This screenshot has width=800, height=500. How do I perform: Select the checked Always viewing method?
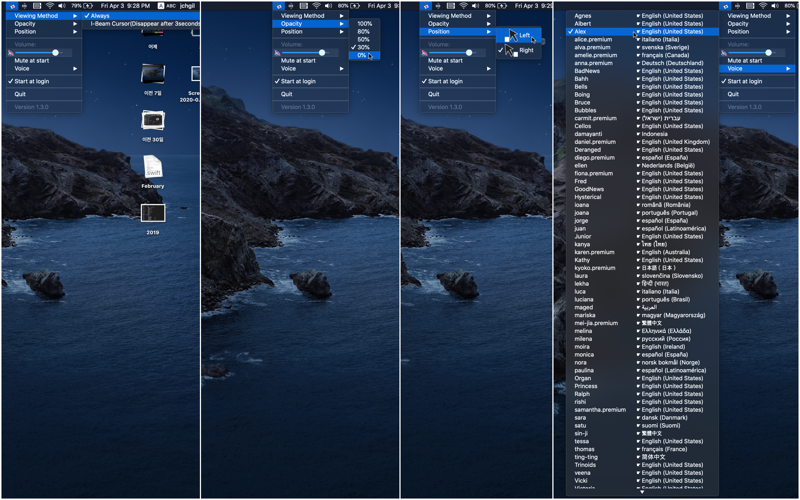click(141, 16)
